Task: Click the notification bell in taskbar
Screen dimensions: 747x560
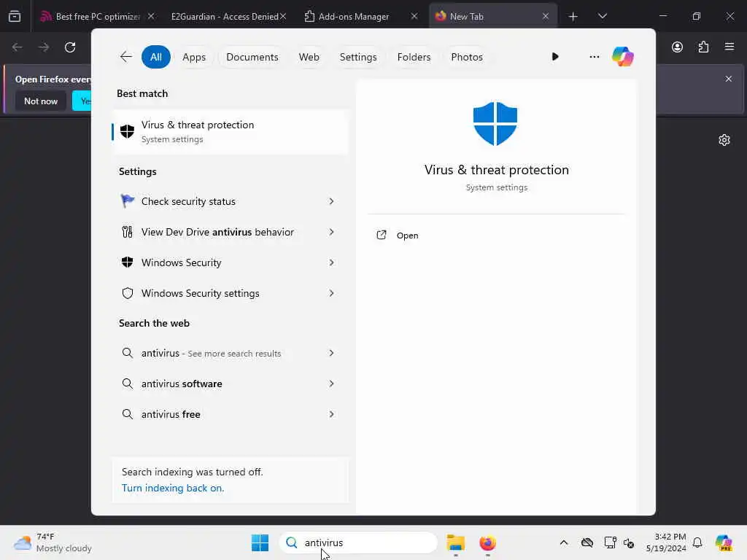Action: (x=697, y=542)
